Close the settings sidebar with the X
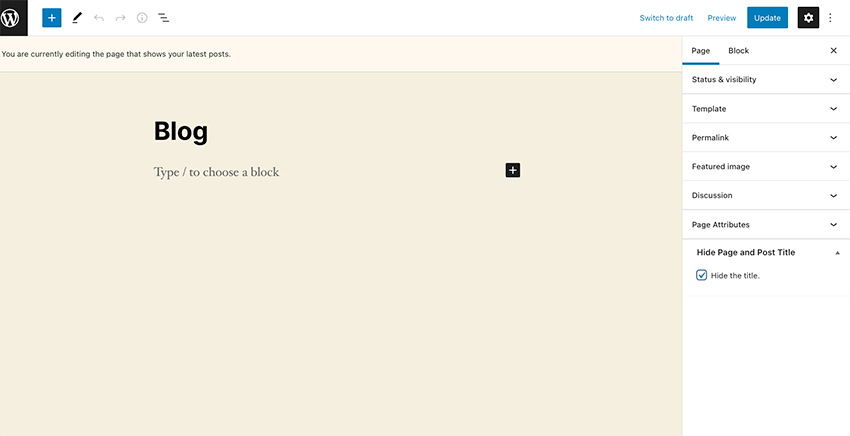This screenshot has height=436, width=850. [834, 50]
